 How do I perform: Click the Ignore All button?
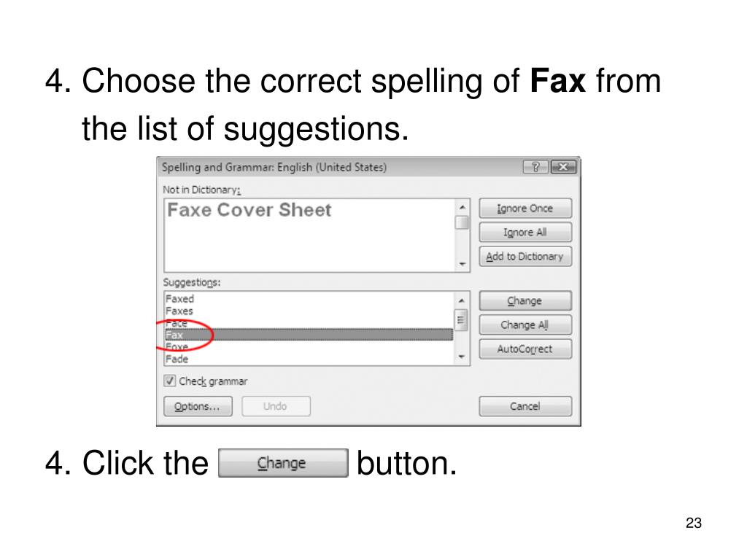click(x=525, y=232)
